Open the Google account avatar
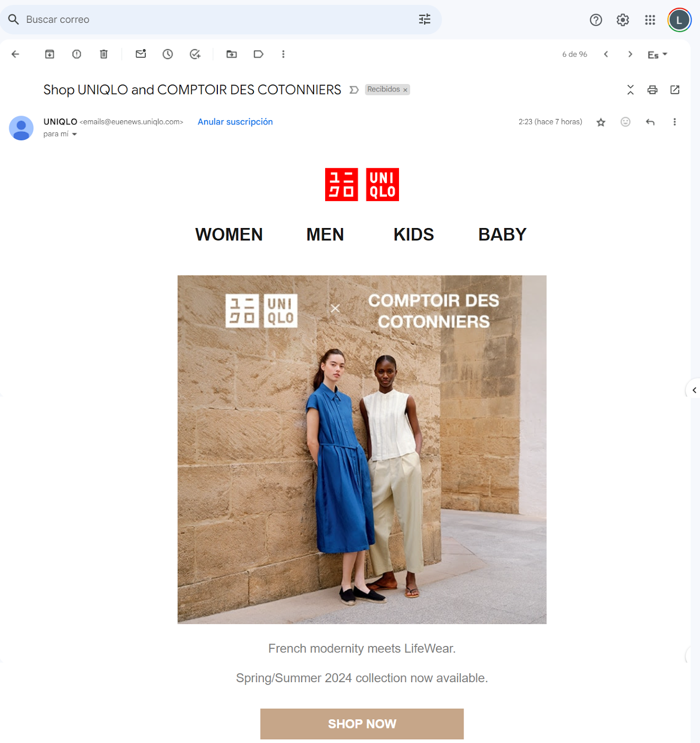This screenshot has width=700, height=743. (x=679, y=20)
